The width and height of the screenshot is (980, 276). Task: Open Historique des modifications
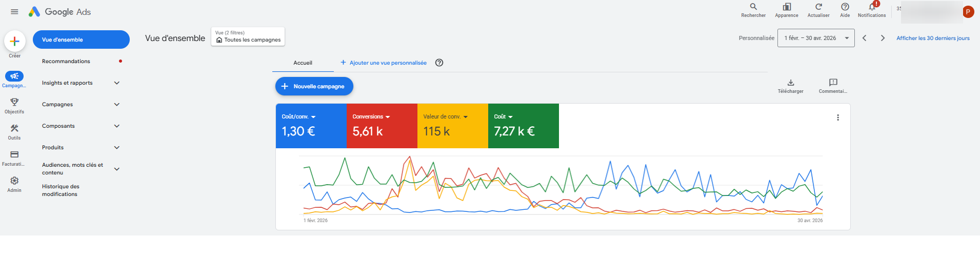point(61,190)
